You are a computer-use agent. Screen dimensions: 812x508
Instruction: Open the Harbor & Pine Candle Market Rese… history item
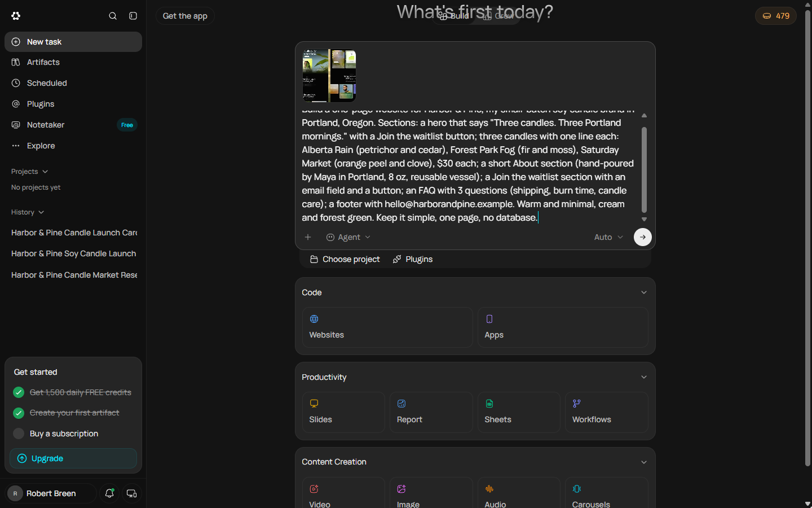[x=73, y=275]
